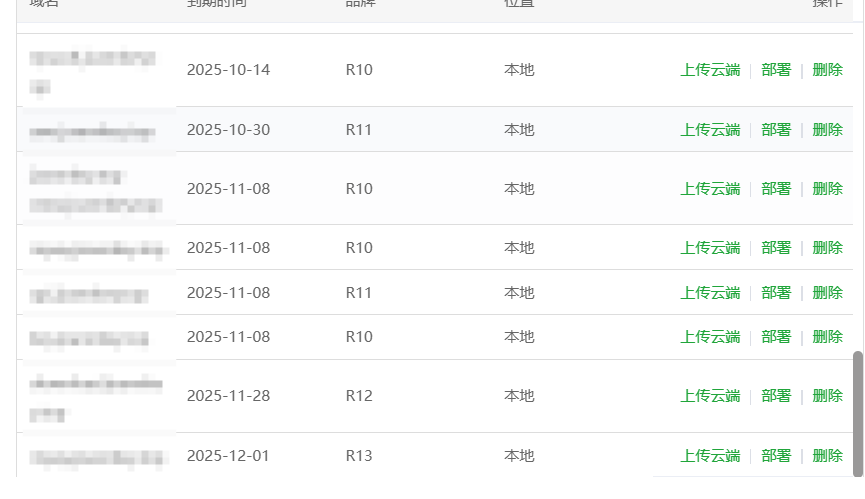Upload the R11 2025-11-08 certificate to cloud
Screen dimensions: 865x499
(710, 293)
